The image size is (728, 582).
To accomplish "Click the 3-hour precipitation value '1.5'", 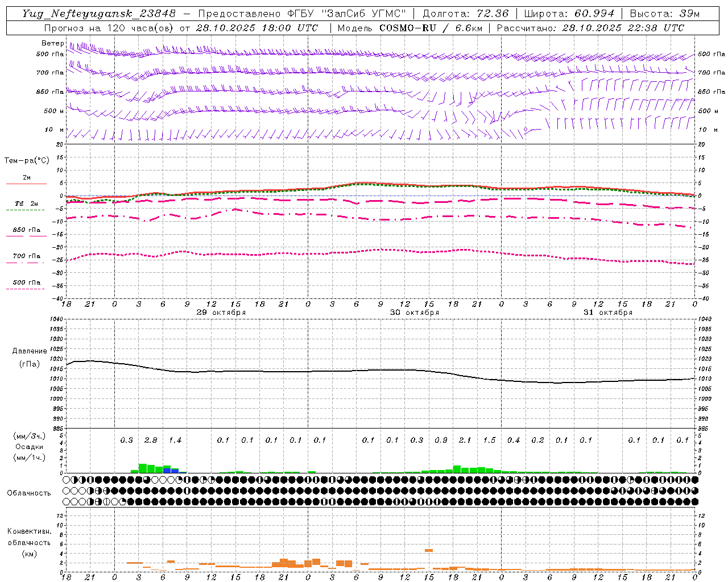I will 489,440.
